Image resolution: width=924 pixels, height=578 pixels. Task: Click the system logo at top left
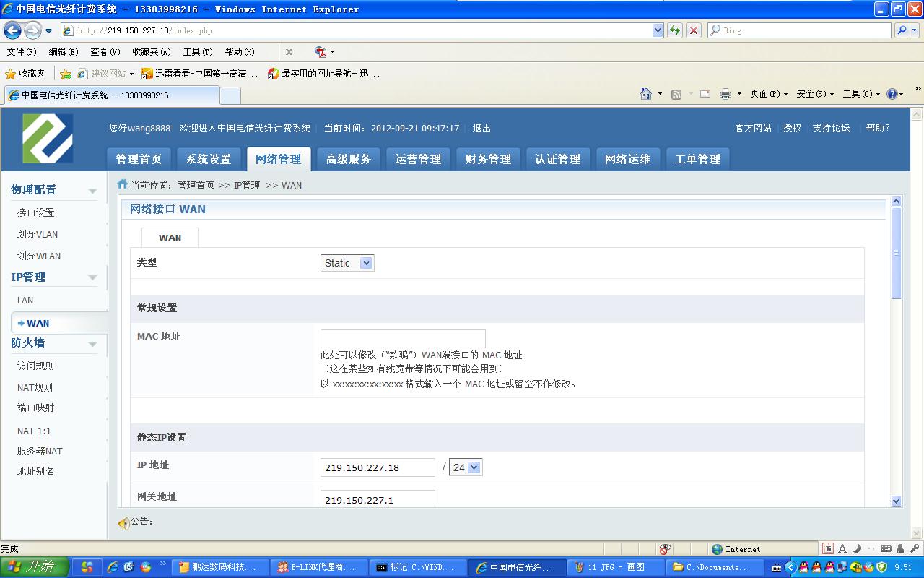click(x=48, y=138)
